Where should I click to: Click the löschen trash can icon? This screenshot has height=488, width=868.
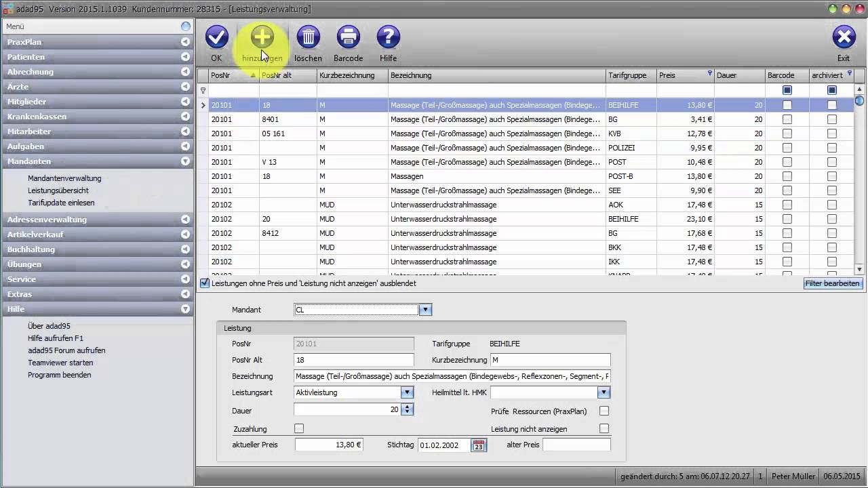pyautogui.click(x=308, y=37)
